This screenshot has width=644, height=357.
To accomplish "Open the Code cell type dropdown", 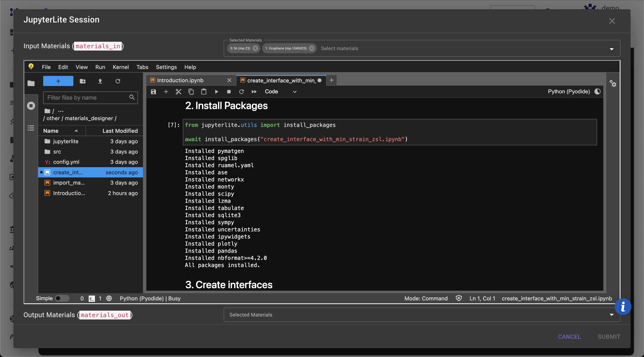I will click(280, 92).
